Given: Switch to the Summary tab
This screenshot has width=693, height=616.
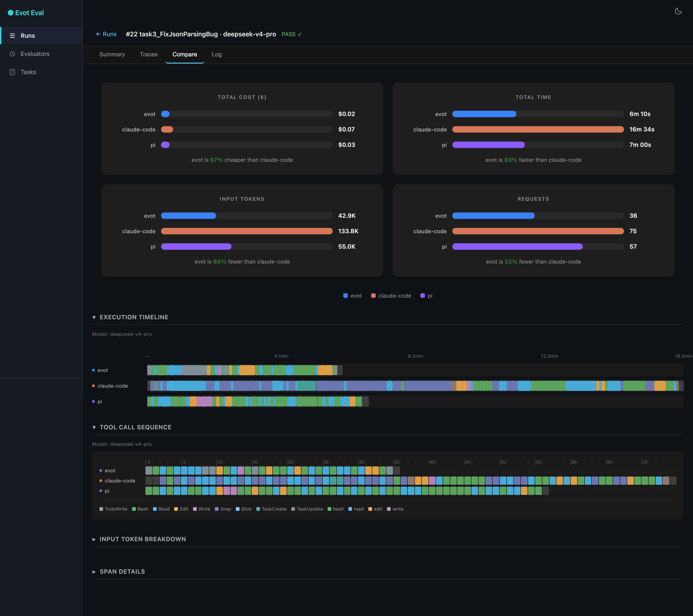Looking at the screenshot, I should pyautogui.click(x=112, y=54).
